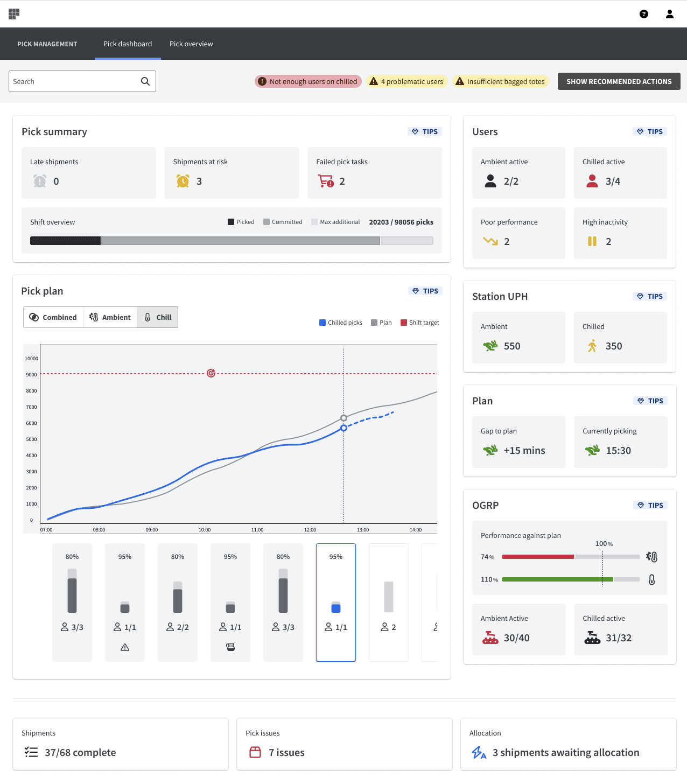The image size is (687, 784).
Task: Click the shipments at risk alarm icon
Action: pos(183,181)
